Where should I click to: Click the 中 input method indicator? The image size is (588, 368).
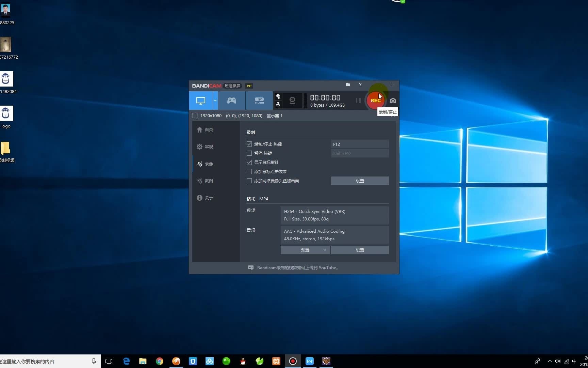pos(574,361)
